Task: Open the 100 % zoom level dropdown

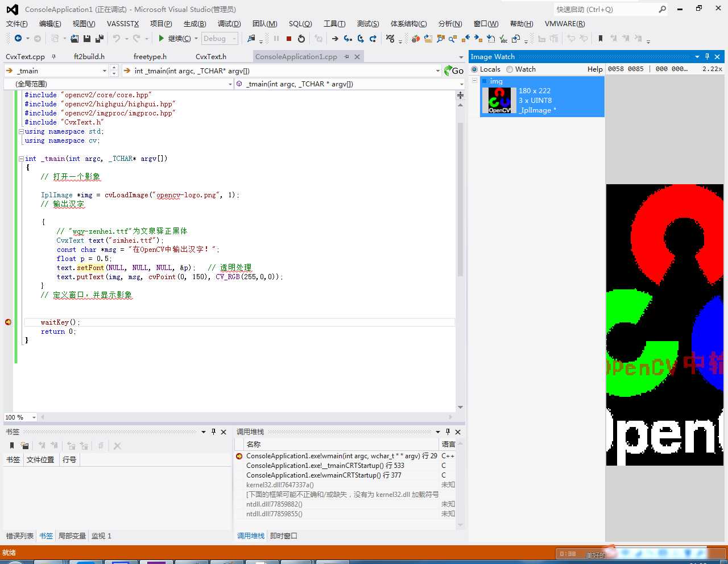Action: (34, 417)
